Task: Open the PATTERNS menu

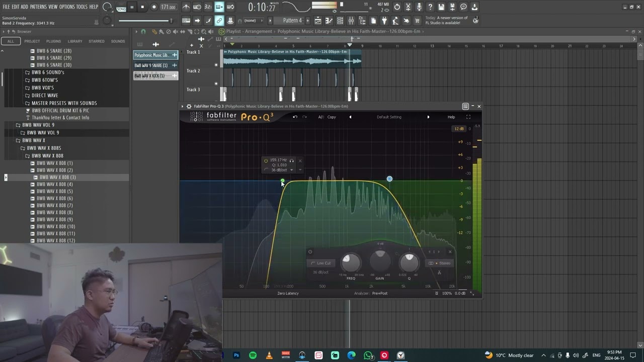Action: 38,7
